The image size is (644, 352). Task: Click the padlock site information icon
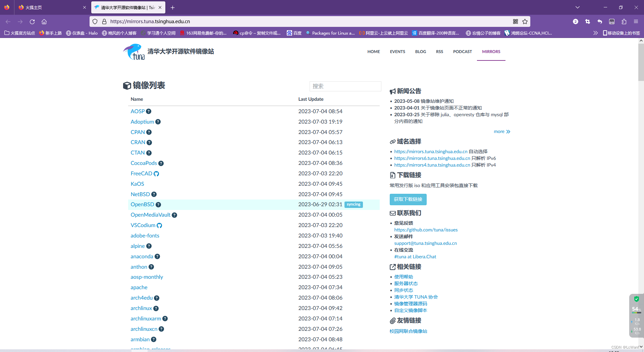coord(104,21)
